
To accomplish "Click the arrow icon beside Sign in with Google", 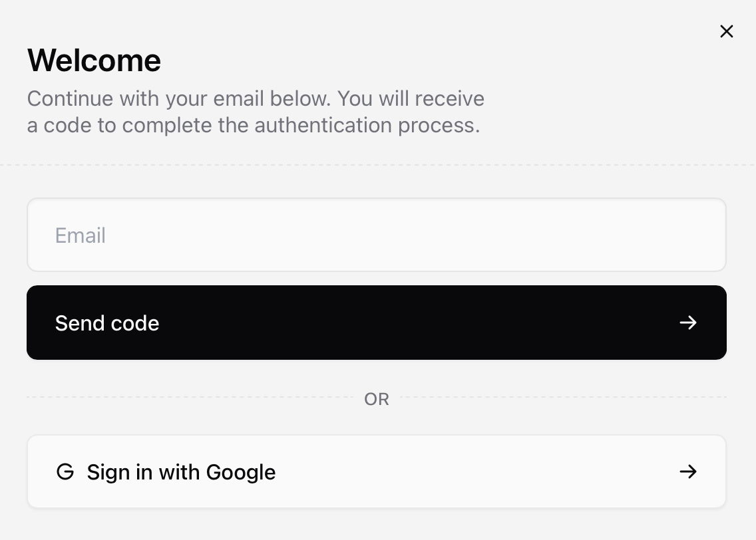I will click(x=688, y=472).
